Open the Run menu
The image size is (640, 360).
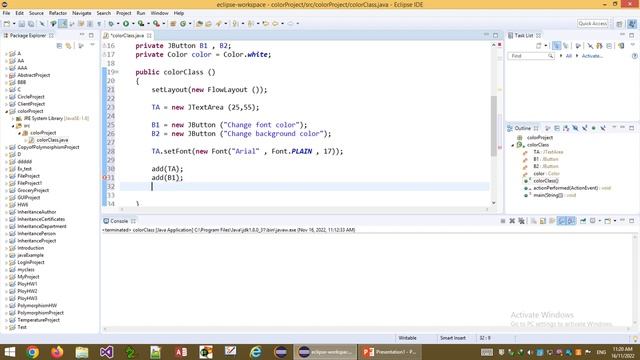point(141,13)
